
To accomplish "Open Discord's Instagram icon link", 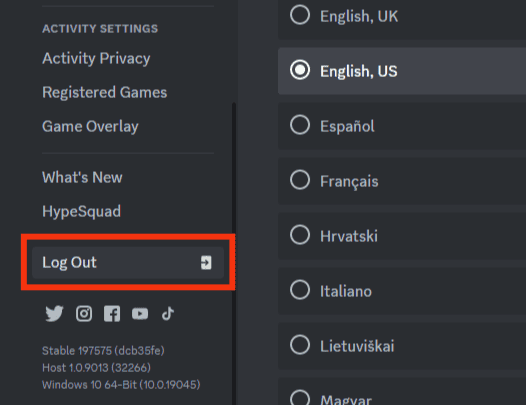I will [x=84, y=314].
